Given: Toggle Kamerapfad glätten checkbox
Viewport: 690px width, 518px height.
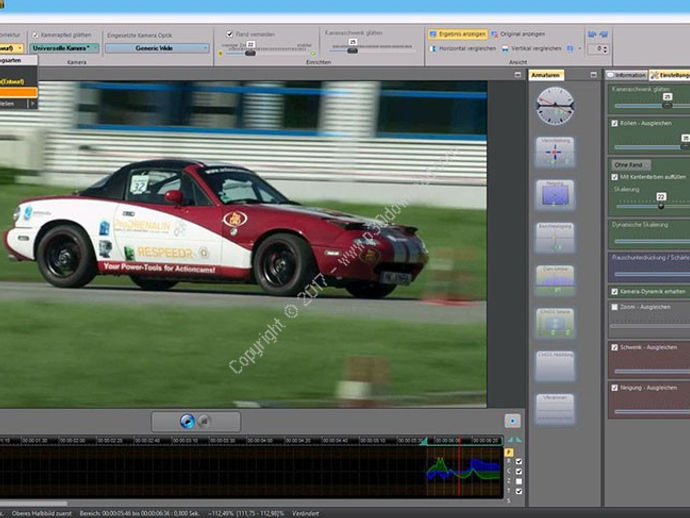Looking at the screenshot, I should [36, 35].
